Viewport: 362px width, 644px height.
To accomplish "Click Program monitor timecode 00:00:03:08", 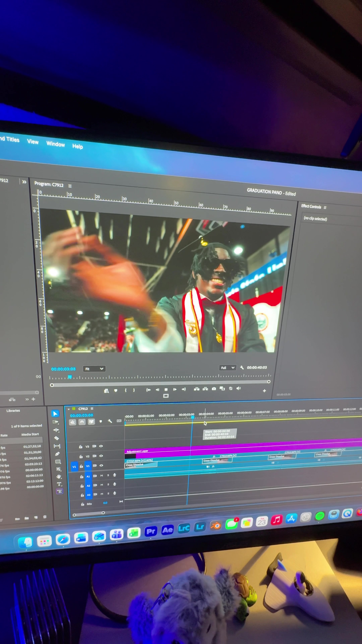I will tap(64, 369).
